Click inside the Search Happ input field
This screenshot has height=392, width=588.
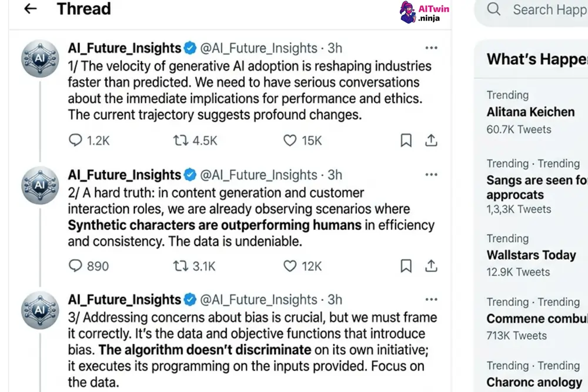click(547, 9)
